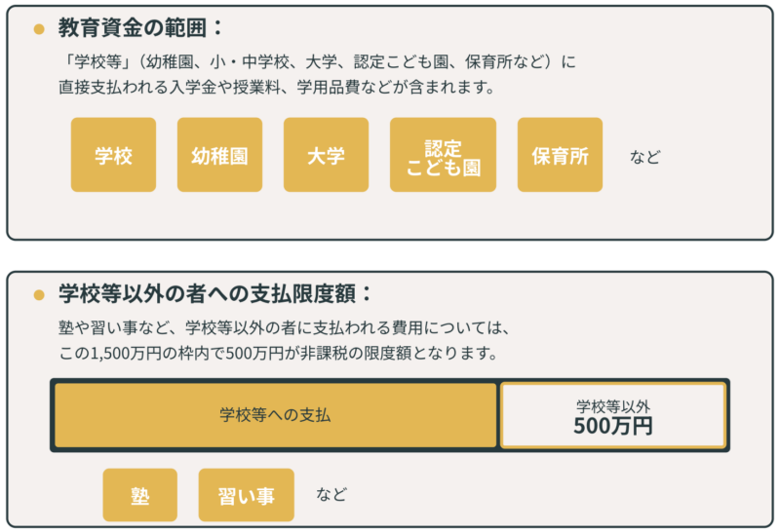
Task: Select the 認定こども園 tile
Action: [x=443, y=155]
